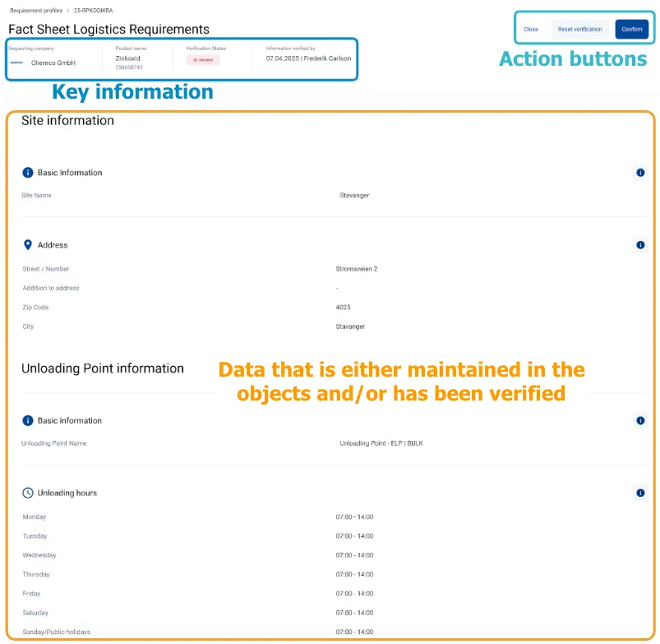This screenshot has width=660, height=644.
Task: Click Sunday/Public holidays label
Action: (57, 632)
